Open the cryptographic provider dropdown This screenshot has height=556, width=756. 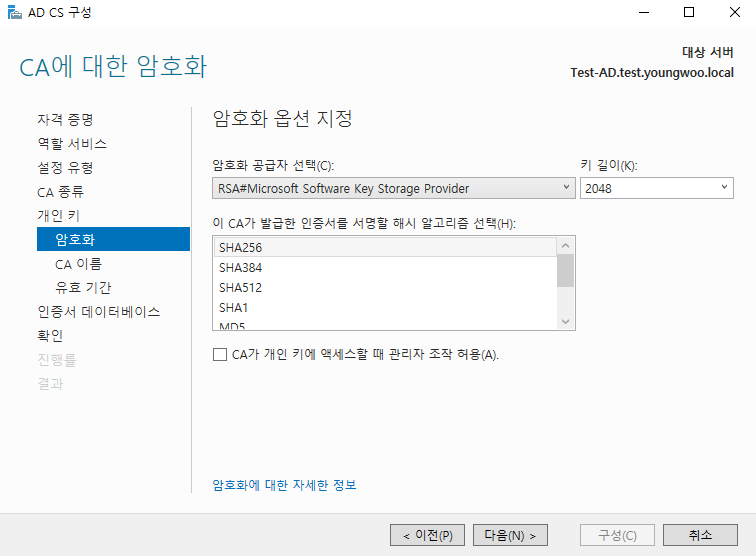(393, 188)
